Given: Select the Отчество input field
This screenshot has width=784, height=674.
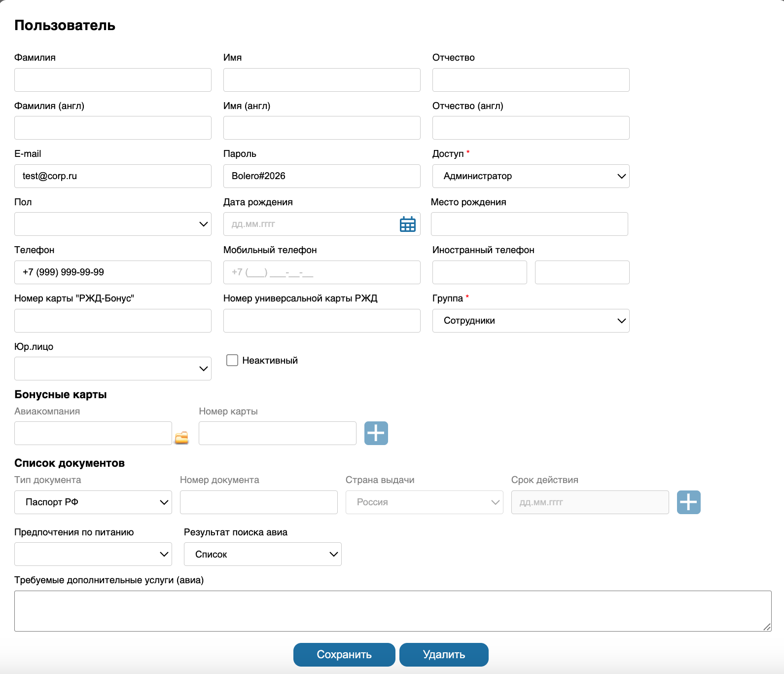Looking at the screenshot, I should [x=531, y=80].
